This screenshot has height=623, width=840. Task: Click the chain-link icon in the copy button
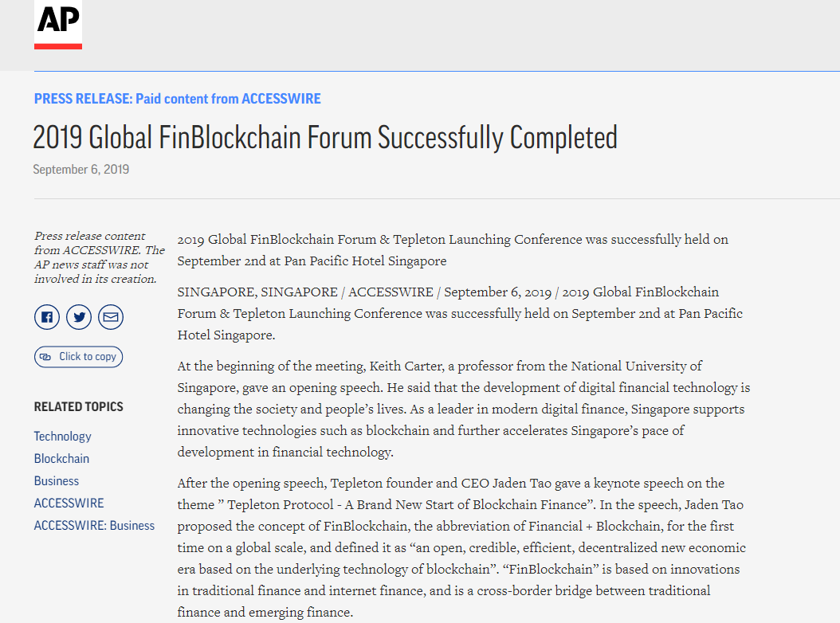[45, 357]
